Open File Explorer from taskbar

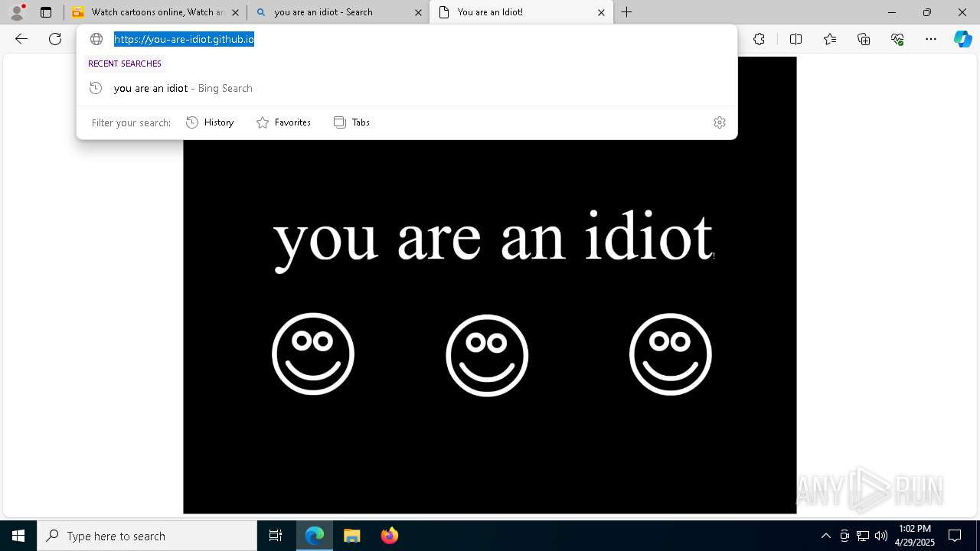(x=352, y=536)
